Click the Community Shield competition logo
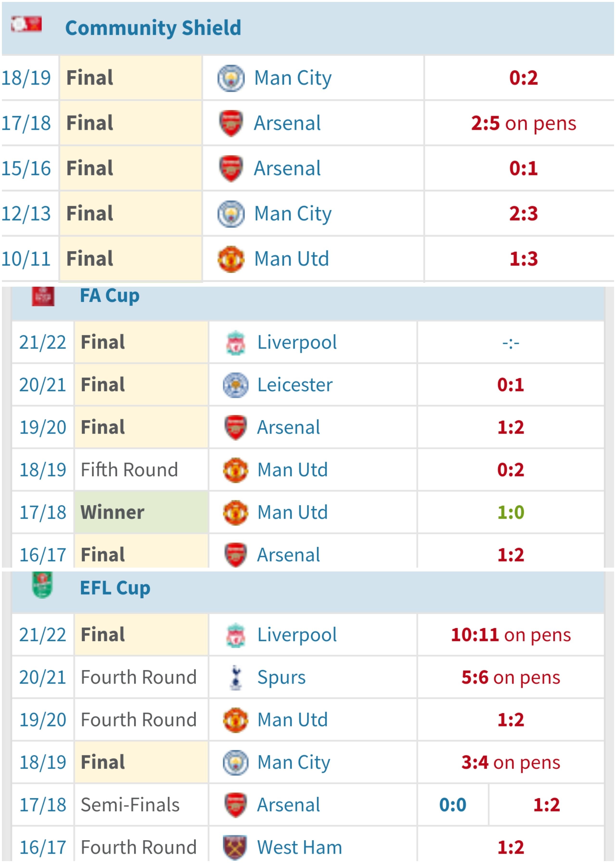Viewport: 616px width, 863px height. (26, 24)
